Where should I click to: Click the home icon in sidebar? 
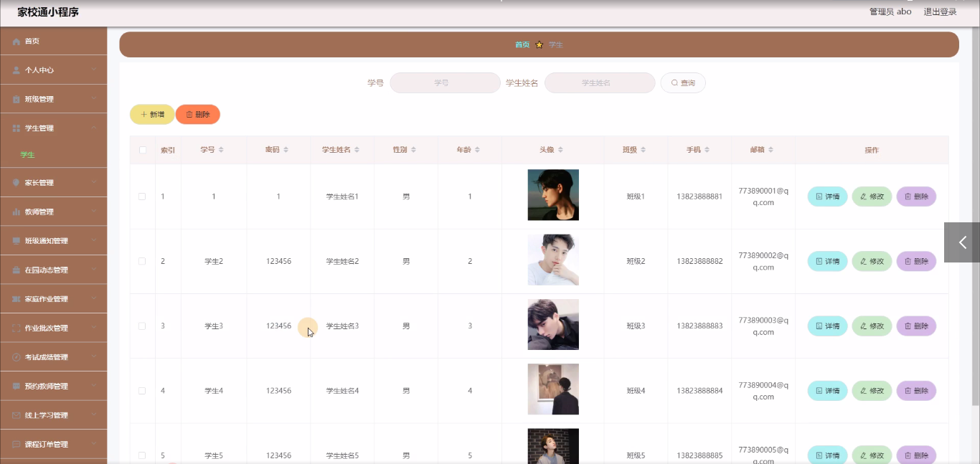pos(17,42)
